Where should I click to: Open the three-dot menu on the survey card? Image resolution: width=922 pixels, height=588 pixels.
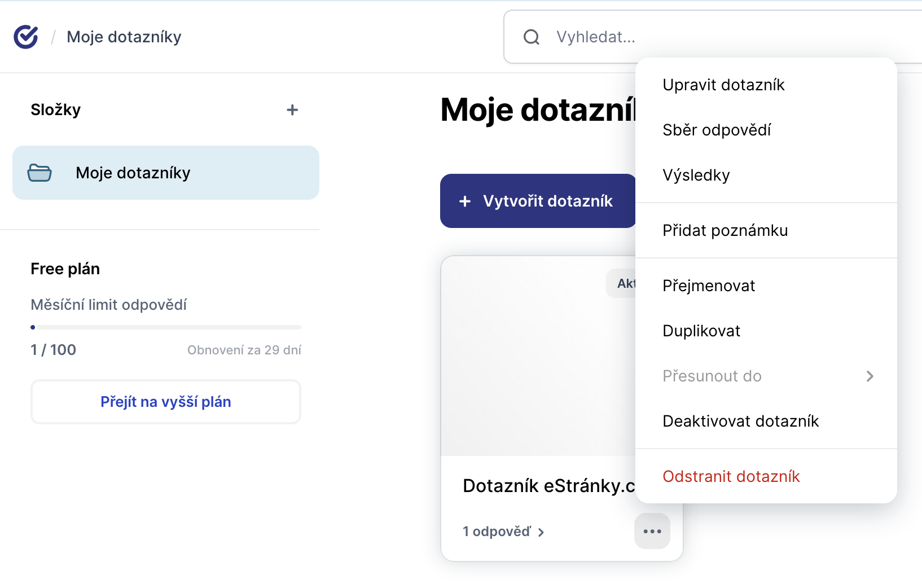[x=652, y=530]
